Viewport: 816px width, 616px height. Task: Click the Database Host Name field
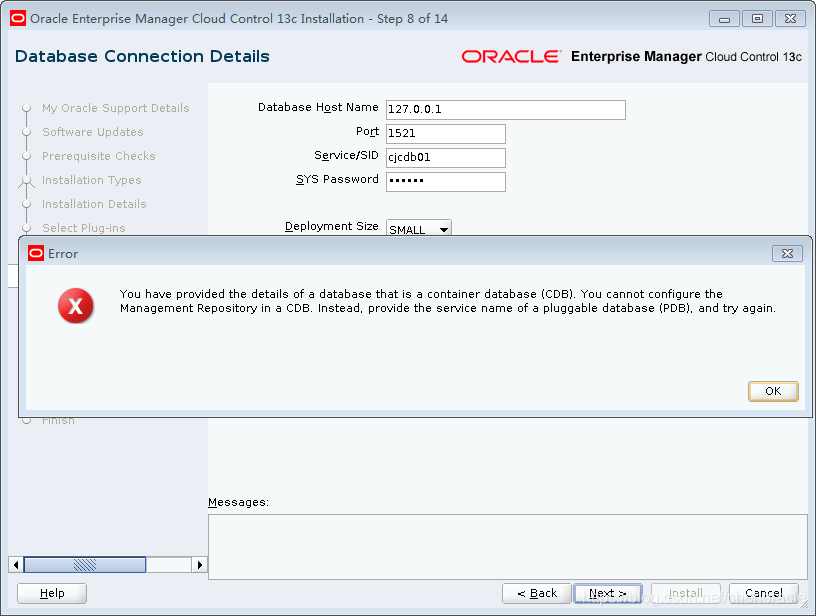[x=505, y=110]
